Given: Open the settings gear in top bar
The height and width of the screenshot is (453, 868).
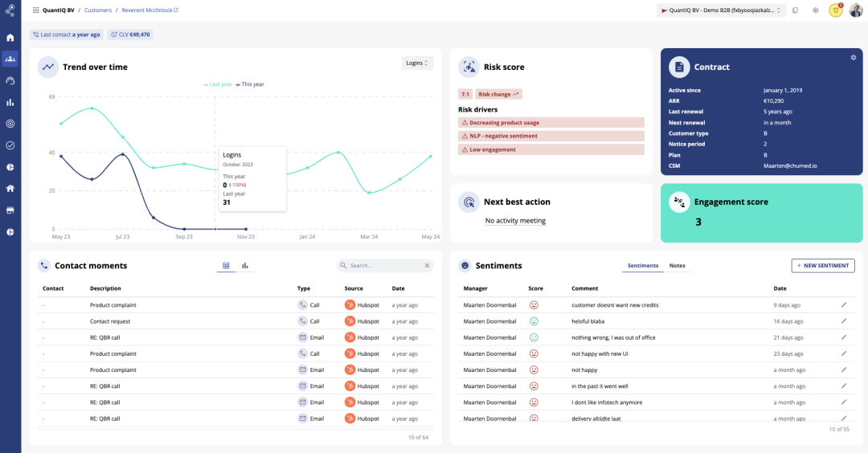Looking at the screenshot, I should click(816, 10).
